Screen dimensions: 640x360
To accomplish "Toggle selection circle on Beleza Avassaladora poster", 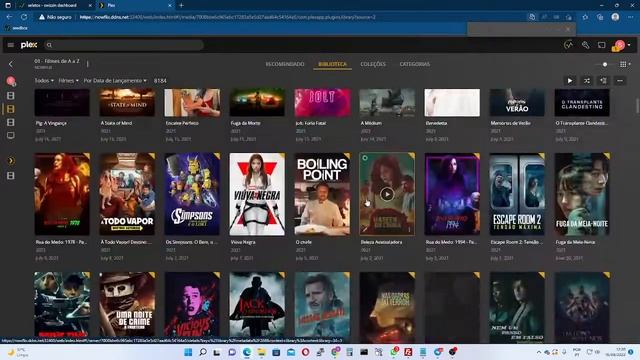I will (365, 158).
